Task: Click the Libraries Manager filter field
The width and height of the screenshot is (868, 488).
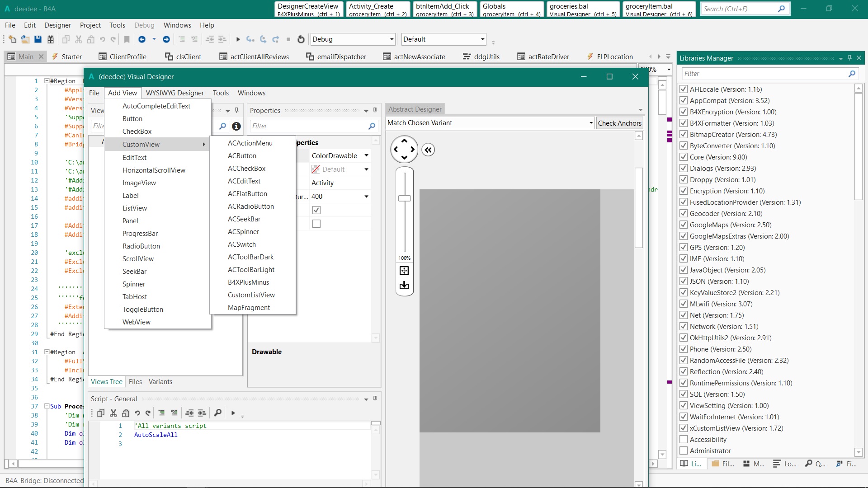Action: [764, 74]
